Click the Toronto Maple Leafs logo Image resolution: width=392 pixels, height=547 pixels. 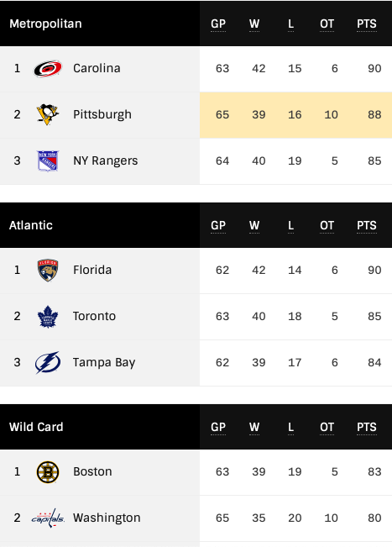(48, 317)
